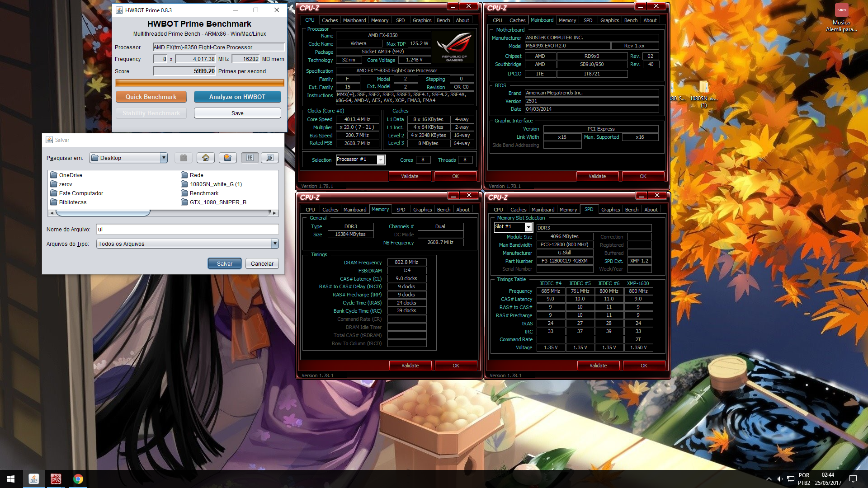Image resolution: width=868 pixels, height=488 pixels.
Task: Open the clock and date in taskbar
Action: click(x=828, y=479)
